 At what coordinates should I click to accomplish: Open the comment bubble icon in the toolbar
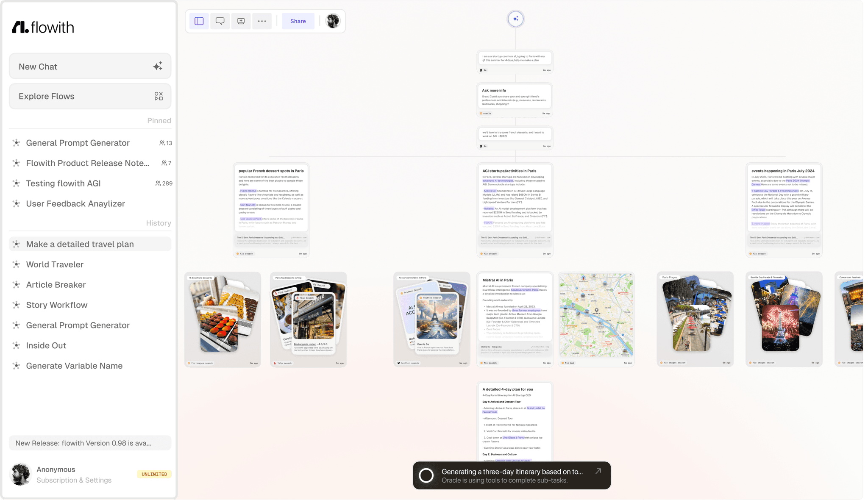[220, 21]
